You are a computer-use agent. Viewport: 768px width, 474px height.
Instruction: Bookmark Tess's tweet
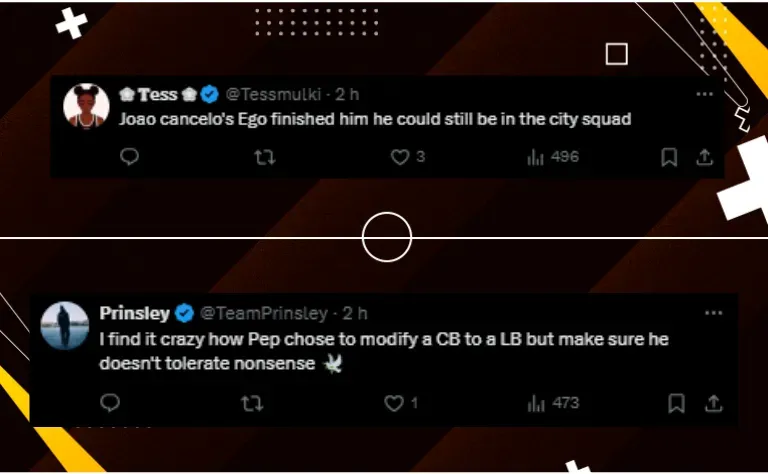[x=670, y=157]
